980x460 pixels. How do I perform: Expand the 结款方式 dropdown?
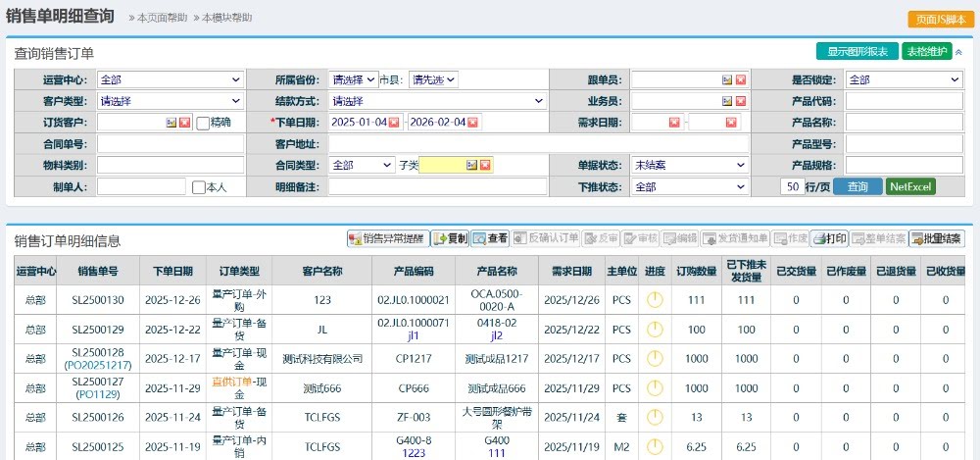[x=437, y=101]
